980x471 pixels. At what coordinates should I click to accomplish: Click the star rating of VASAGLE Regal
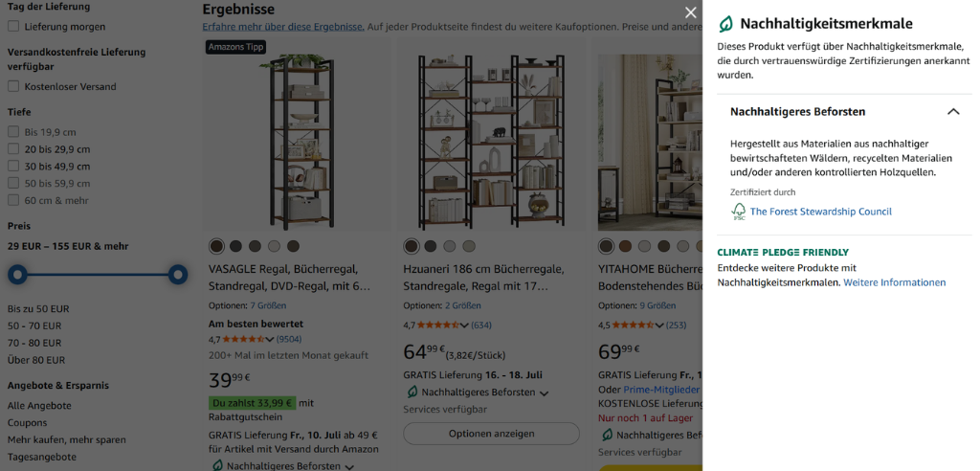243,339
